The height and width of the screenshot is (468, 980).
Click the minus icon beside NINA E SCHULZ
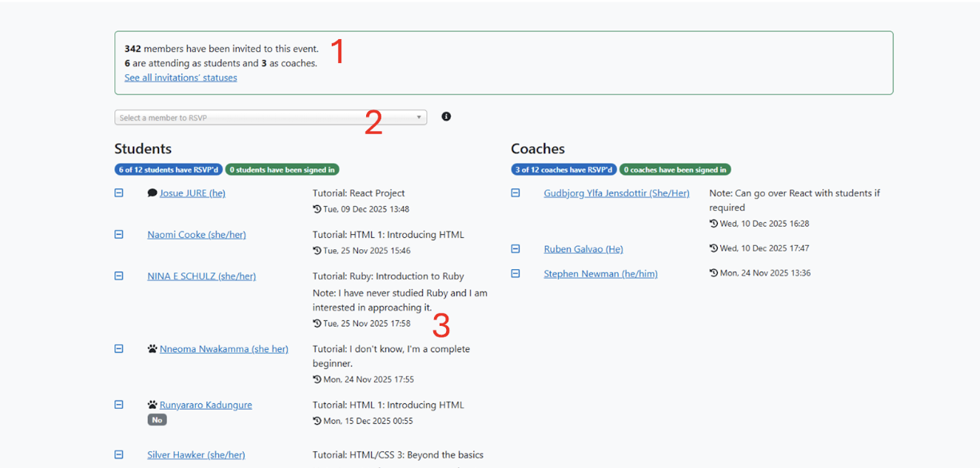[x=119, y=276]
